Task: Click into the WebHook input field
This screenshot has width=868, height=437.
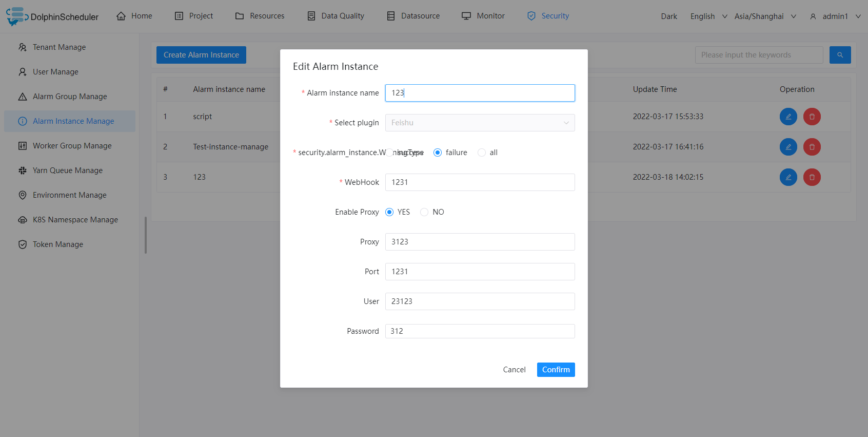Action: click(x=480, y=182)
